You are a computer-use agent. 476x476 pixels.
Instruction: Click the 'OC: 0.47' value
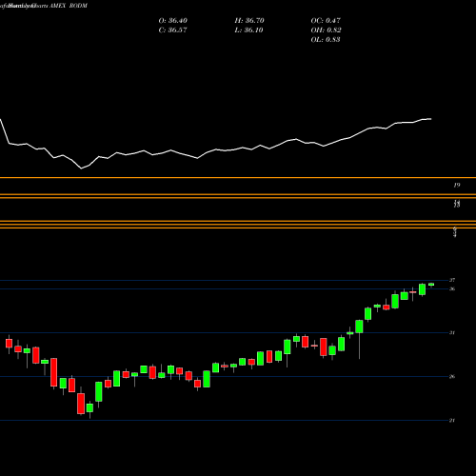pyautogui.click(x=326, y=21)
